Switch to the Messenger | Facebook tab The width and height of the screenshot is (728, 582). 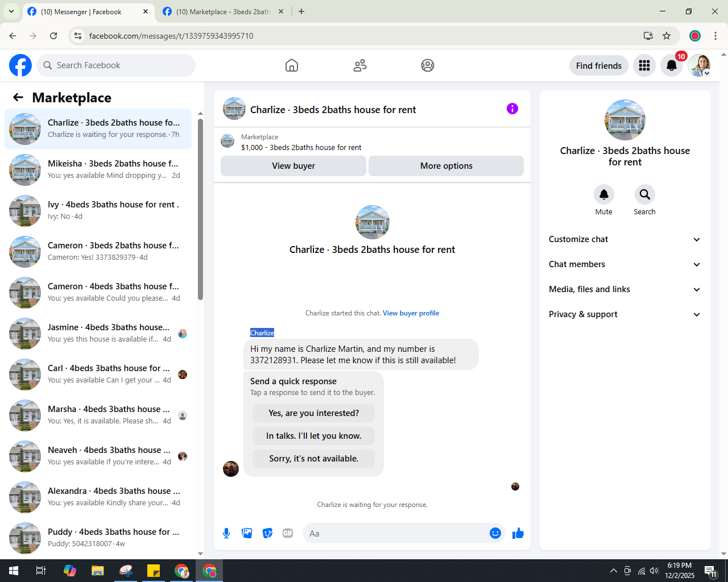(x=88, y=11)
